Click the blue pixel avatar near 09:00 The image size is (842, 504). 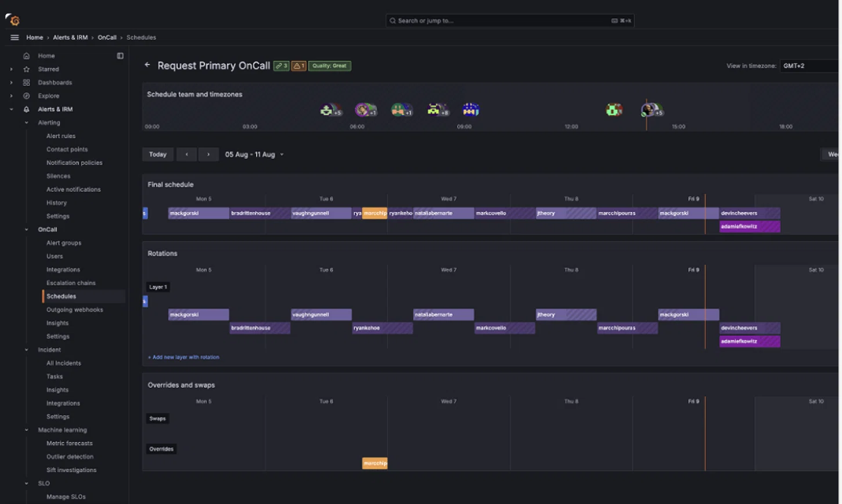click(470, 109)
